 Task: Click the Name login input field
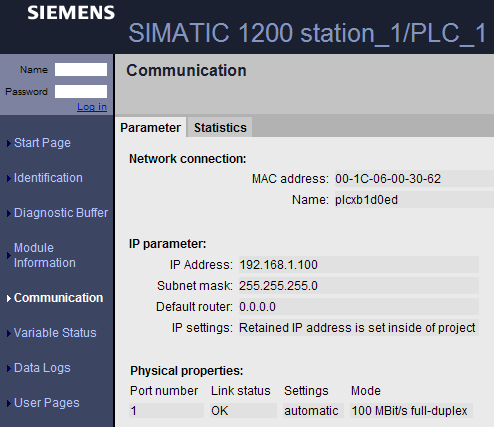click(81, 70)
